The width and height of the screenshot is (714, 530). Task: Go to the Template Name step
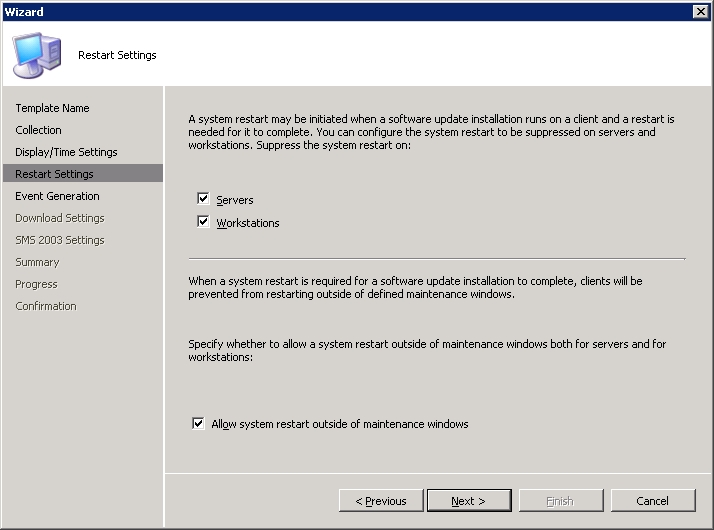pos(52,108)
